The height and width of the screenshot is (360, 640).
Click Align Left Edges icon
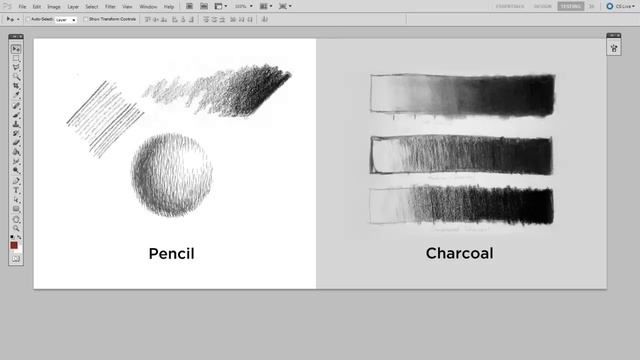click(x=175, y=19)
